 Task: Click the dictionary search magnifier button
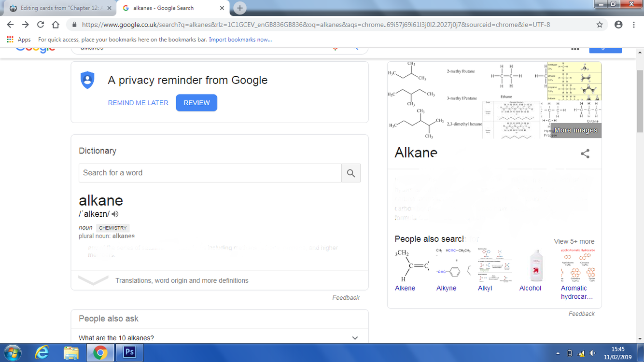pyautogui.click(x=351, y=173)
